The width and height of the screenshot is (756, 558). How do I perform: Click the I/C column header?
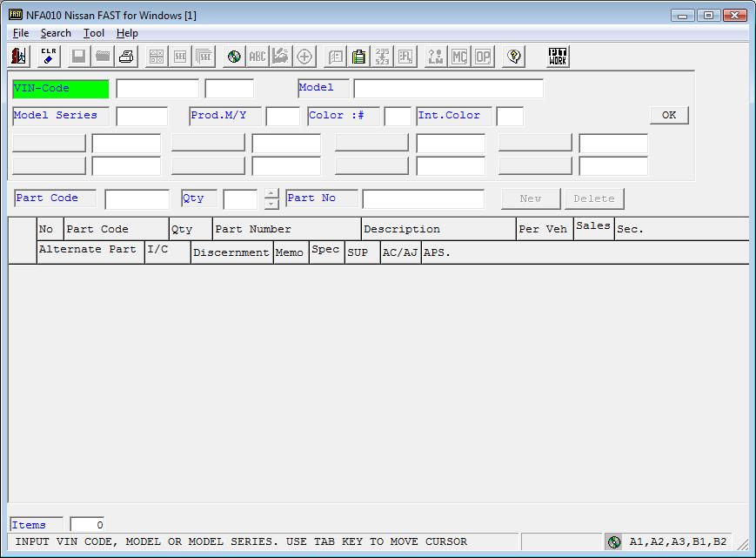(x=167, y=251)
